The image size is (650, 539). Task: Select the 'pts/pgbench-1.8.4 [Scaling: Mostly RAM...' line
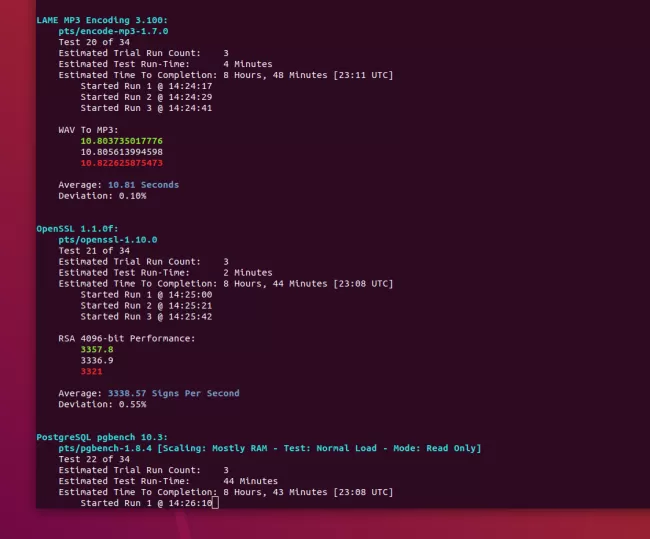click(270, 448)
